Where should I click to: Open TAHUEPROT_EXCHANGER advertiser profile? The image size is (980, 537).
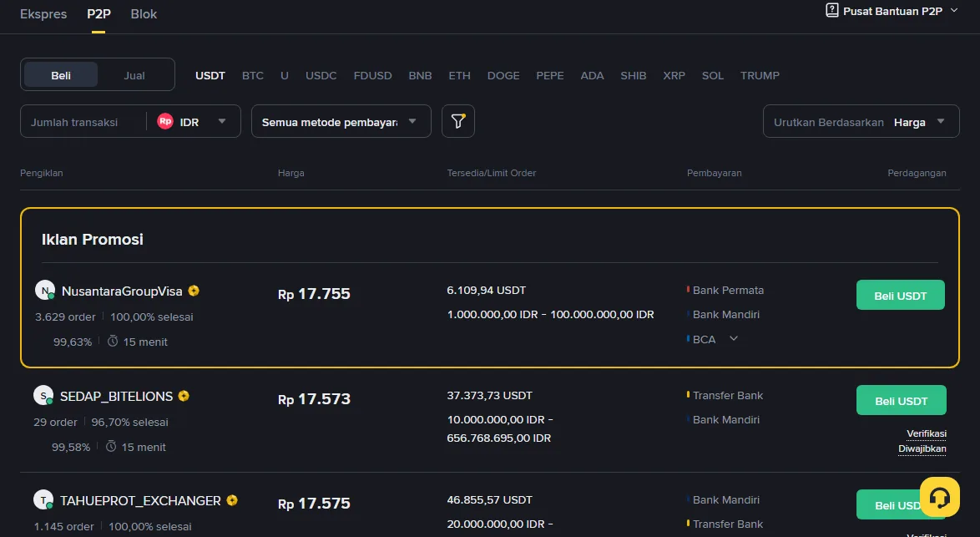point(140,501)
